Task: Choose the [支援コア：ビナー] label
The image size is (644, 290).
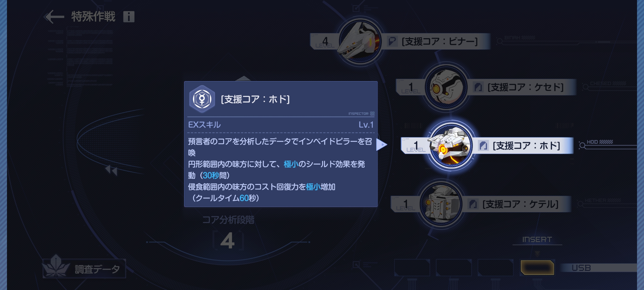Action: (439, 42)
